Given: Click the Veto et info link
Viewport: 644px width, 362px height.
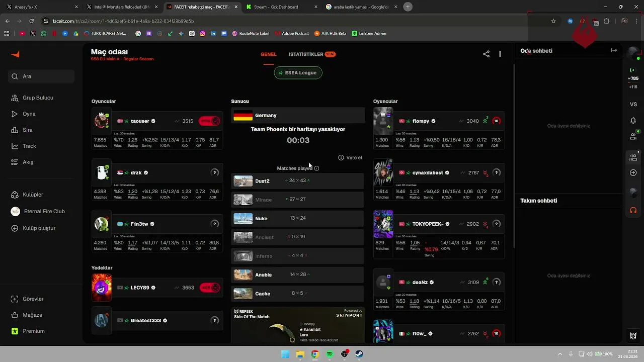Looking at the screenshot, I should point(350,158).
